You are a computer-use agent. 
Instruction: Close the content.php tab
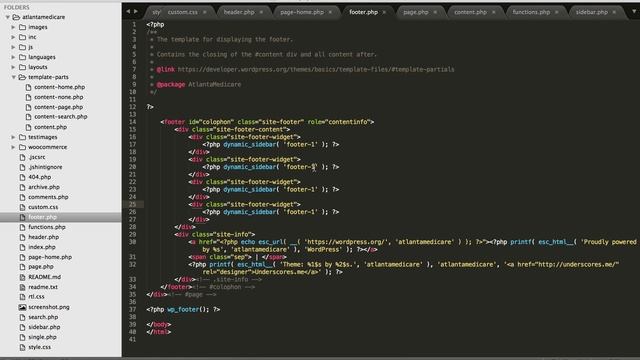click(493, 12)
